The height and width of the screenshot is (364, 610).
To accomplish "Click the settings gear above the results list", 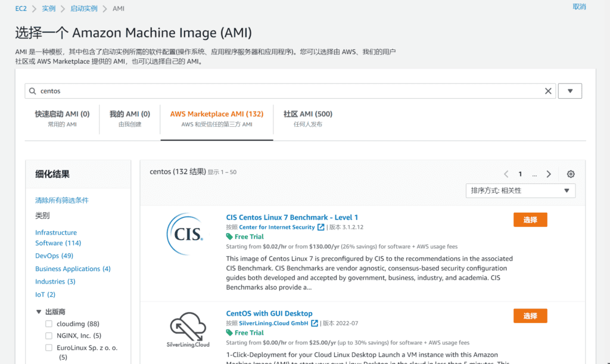I will pos(571,174).
